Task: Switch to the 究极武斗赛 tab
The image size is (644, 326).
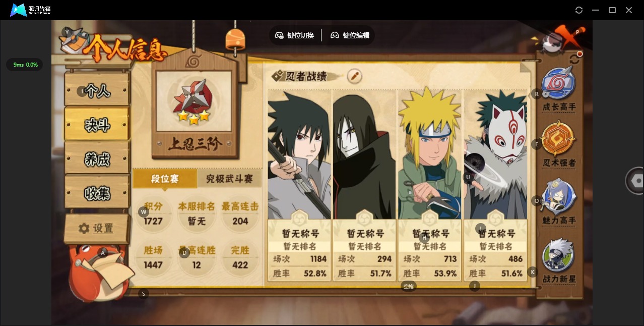Action: 229,179
